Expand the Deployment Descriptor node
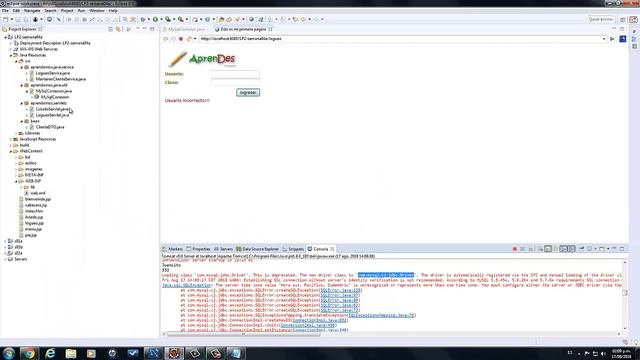640x360 pixels. (11, 43)
